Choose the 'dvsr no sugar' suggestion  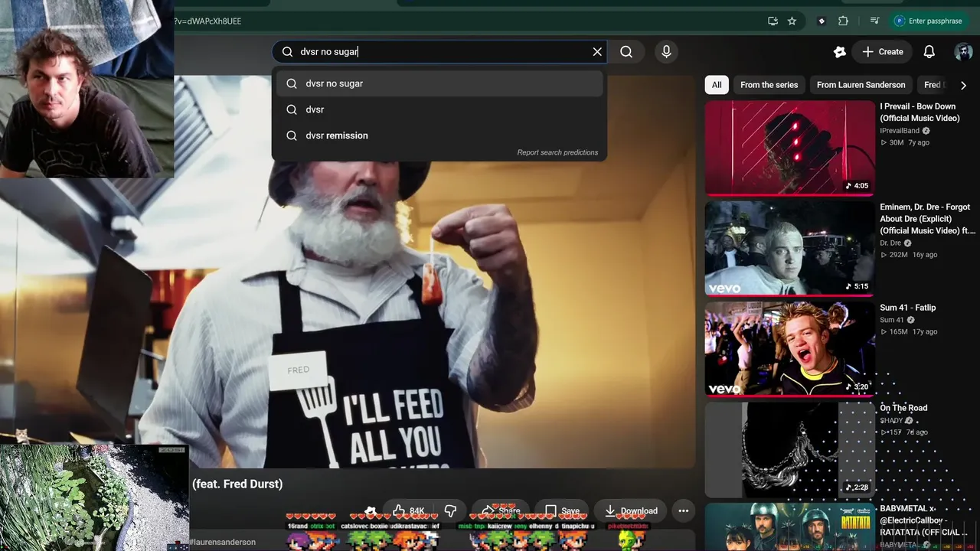point(439,83)
